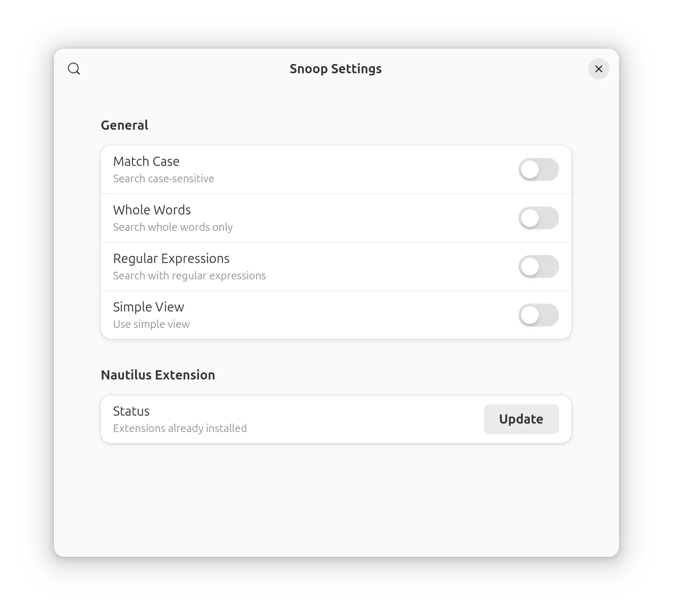Enable the Match Case switch
The height and width of the screenshot is (616, 673).
click(538, 169)
